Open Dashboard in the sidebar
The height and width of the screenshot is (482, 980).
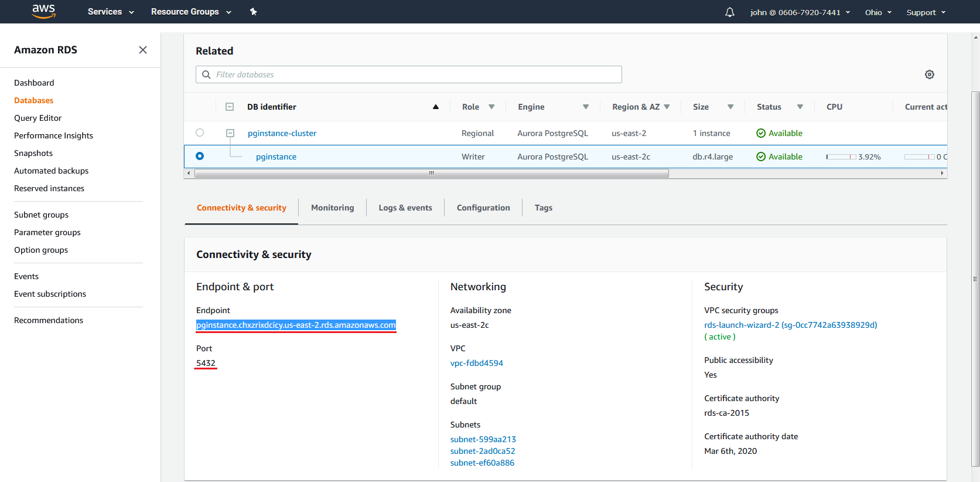34,83
